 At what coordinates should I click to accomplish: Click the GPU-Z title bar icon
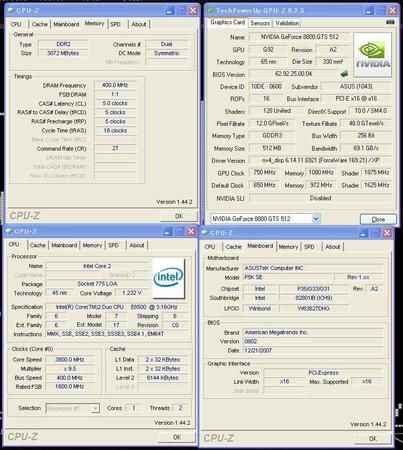pyautogui.click(x=211, y=11)
